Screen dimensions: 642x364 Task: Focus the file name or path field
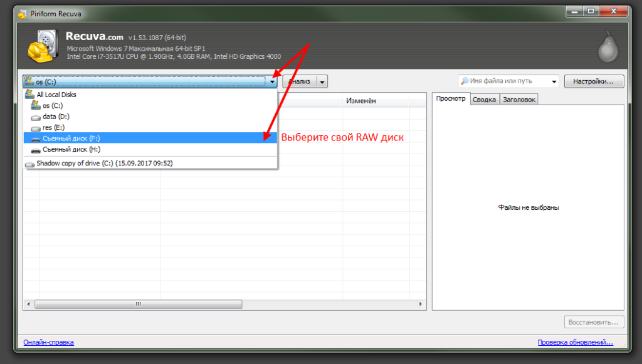(508, 81)
